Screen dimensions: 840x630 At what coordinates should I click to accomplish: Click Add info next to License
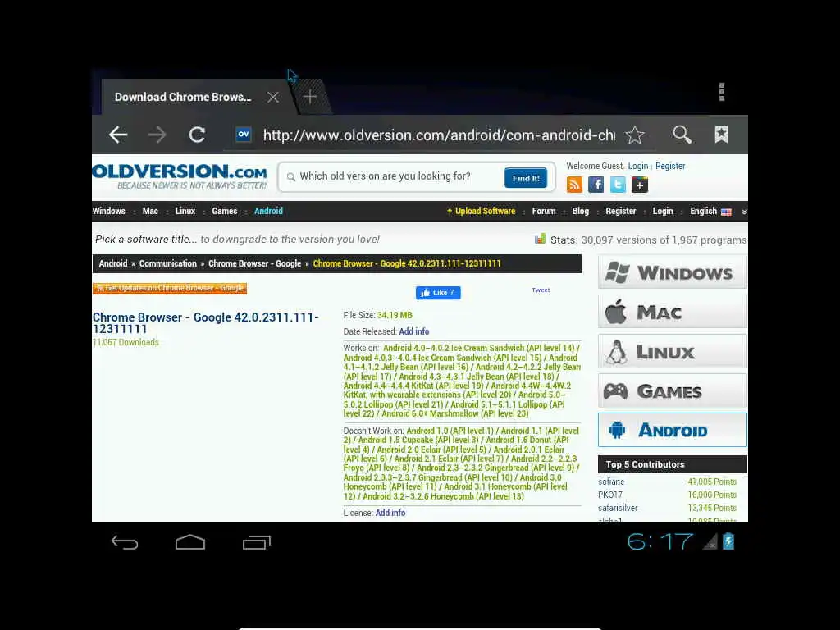point(390,513)
